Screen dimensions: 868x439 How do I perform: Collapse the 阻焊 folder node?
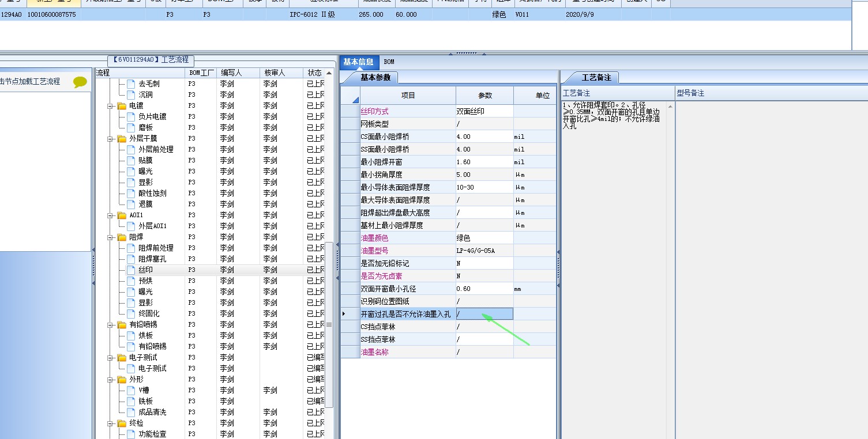click(110, 237)
